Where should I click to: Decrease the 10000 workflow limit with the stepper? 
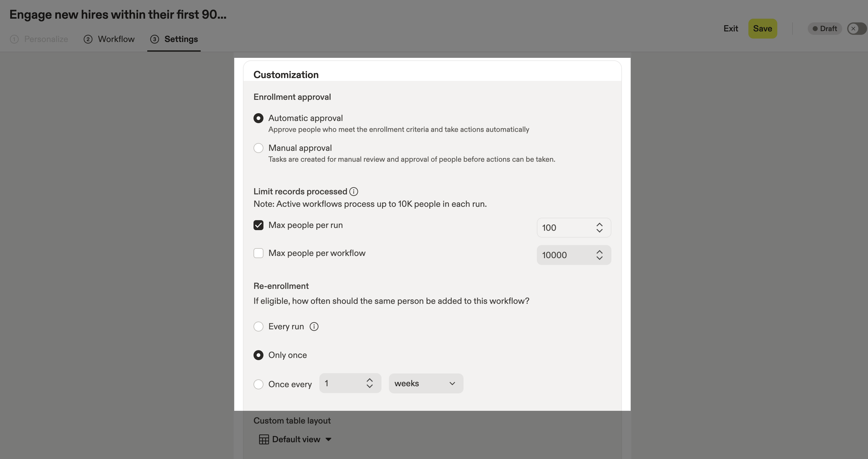pyautogui.click(x=599, y=259)
